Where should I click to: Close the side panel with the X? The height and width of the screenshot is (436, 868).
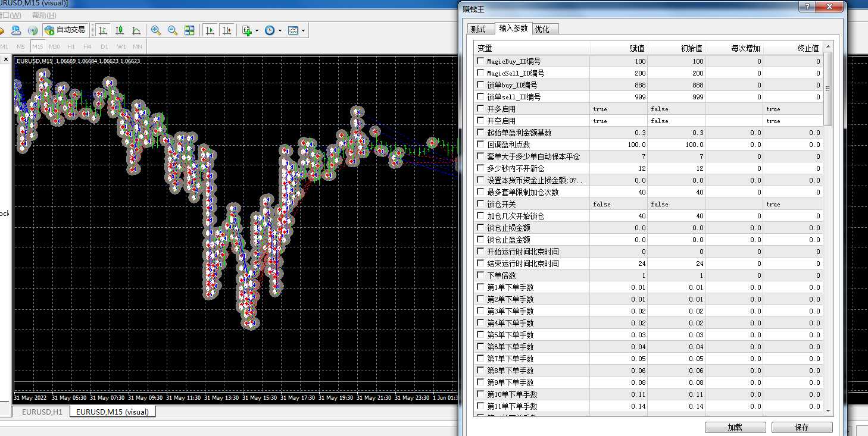(x=6, y=59)
